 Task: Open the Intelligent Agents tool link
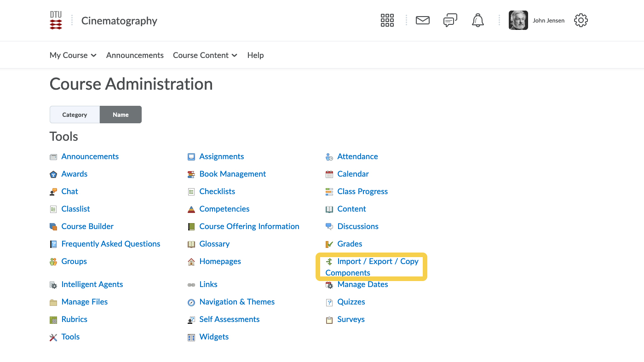pos(92,284)
